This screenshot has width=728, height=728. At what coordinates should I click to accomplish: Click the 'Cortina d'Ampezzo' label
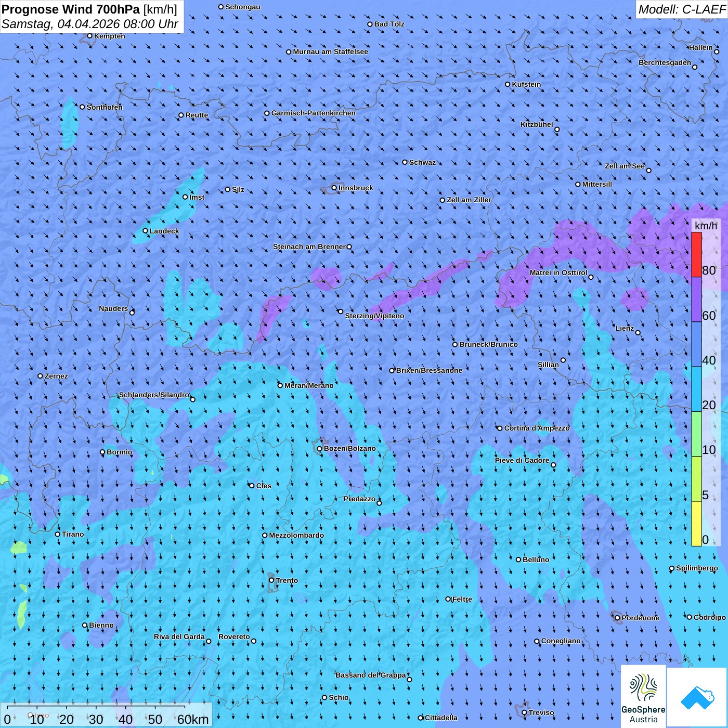coord(537,428)
